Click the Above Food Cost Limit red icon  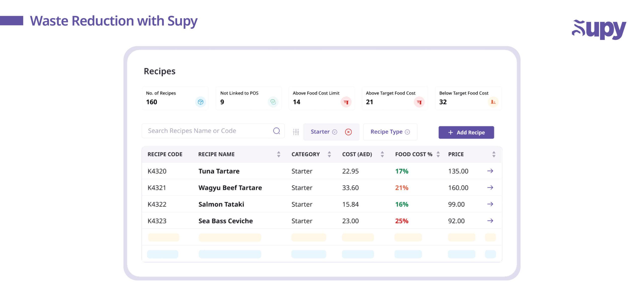click(x=346, y=102)
